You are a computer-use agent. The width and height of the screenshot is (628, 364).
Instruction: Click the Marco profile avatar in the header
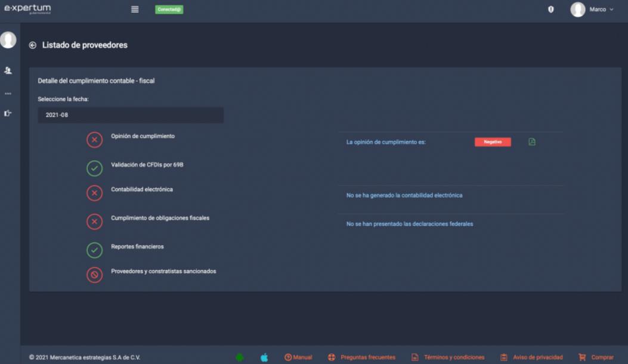tap(577, 9)
